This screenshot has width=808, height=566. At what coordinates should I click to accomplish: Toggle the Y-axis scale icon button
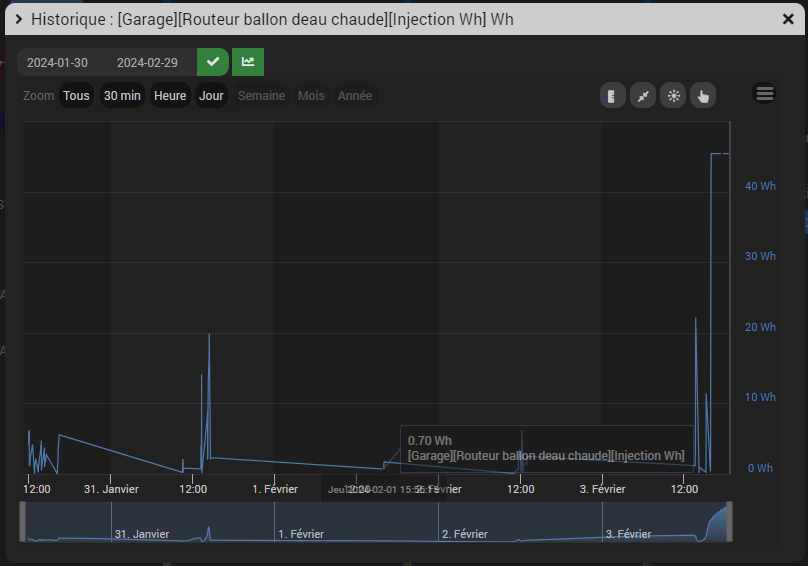[x=612, y=96]
